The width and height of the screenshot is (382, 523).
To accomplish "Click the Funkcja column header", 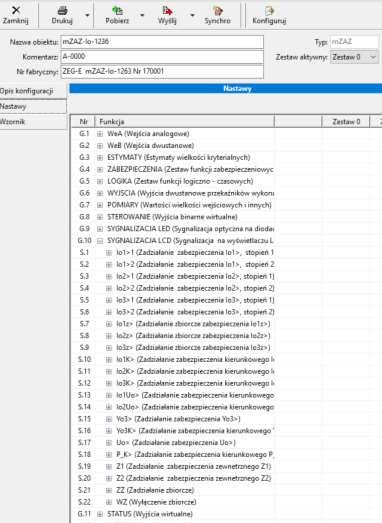I will 184,122.
